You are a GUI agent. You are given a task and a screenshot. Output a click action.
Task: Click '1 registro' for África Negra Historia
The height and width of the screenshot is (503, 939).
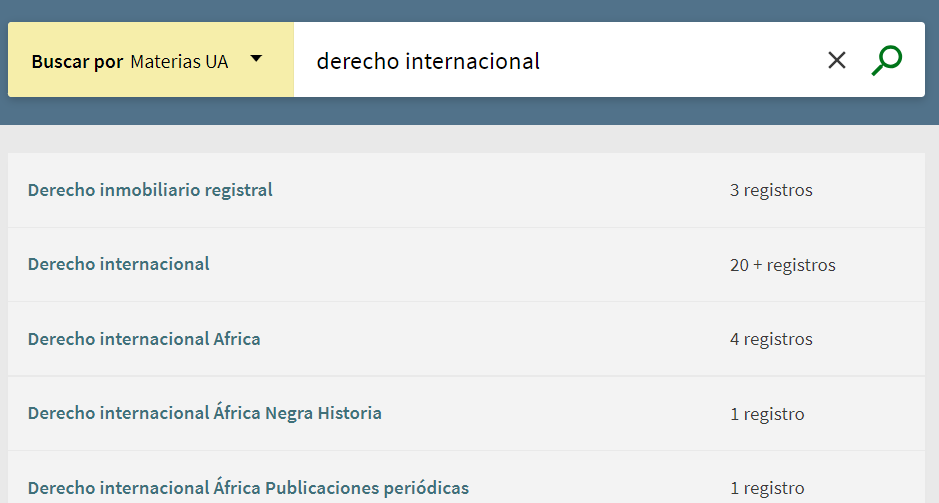tap(767, 414)
